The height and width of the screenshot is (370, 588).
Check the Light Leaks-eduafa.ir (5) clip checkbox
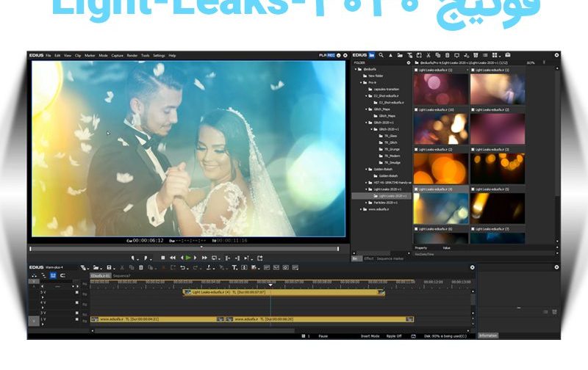473,189
